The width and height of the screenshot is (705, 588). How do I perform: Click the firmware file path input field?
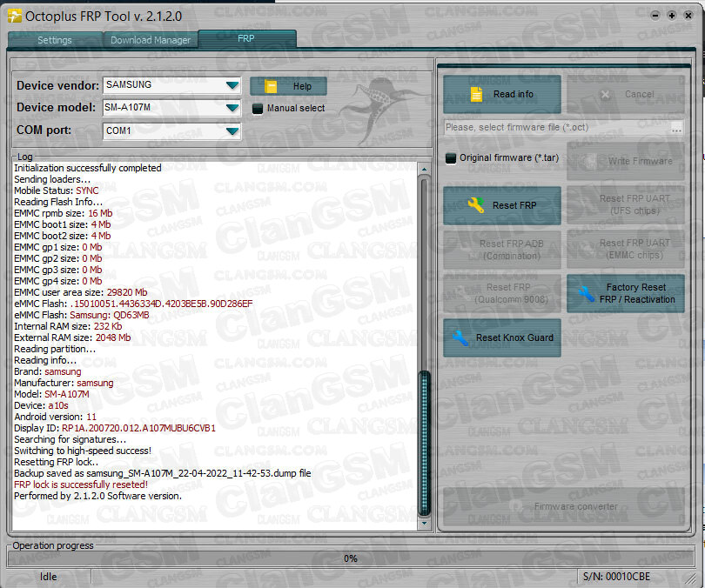(x=557, y=128)
